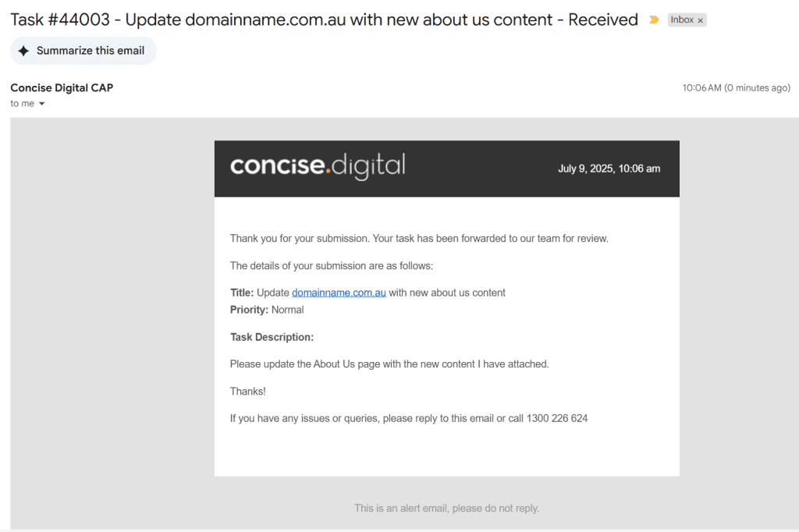Click the "Thank you for your submission" paragraph
The width and height of the screenshot is (799, 532).
click(418, 238)
